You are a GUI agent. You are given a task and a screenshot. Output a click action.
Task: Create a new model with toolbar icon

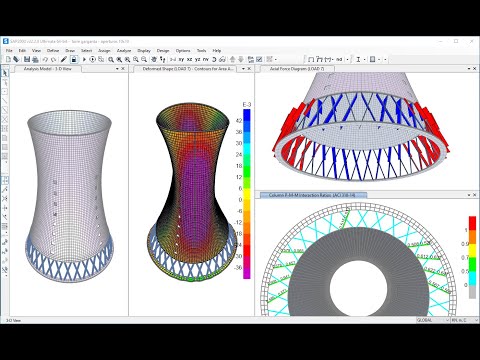8,59
